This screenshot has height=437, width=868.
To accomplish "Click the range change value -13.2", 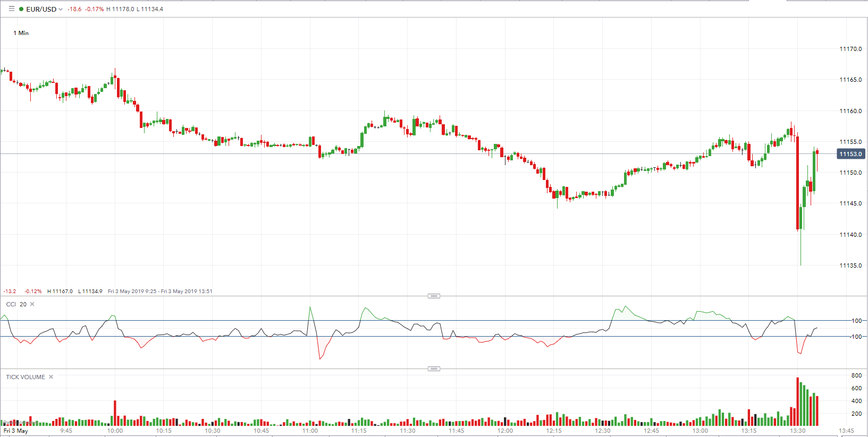I will pos(10,291).
